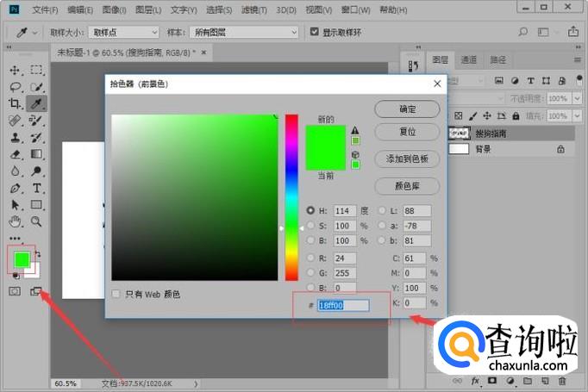Toggle the 显示取样环 checkbox
Viewport: 588px width, 392px height.
(x=314, y=32)
